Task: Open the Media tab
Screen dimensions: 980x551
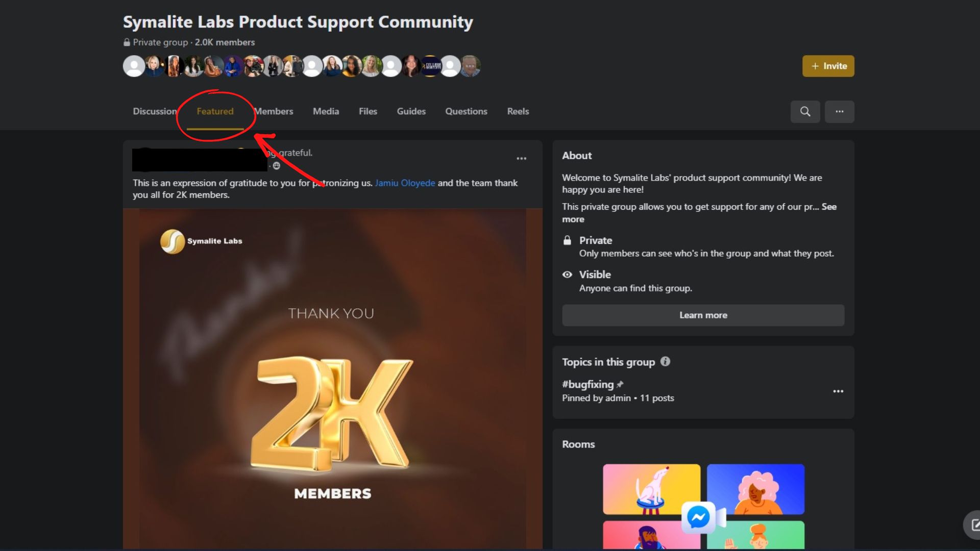Action: click(x=326, y=111)
